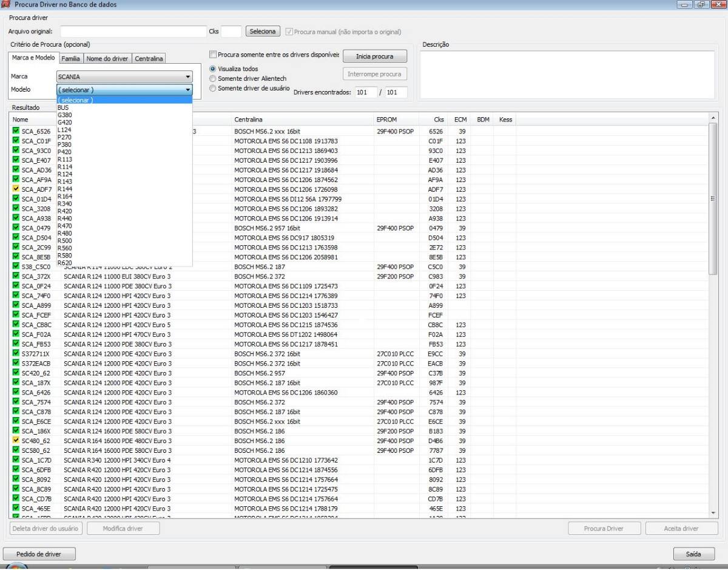Viewport: 728px width, 570px height.
Task: Toggle the check icon for S372711X
Action: (16, 354)
